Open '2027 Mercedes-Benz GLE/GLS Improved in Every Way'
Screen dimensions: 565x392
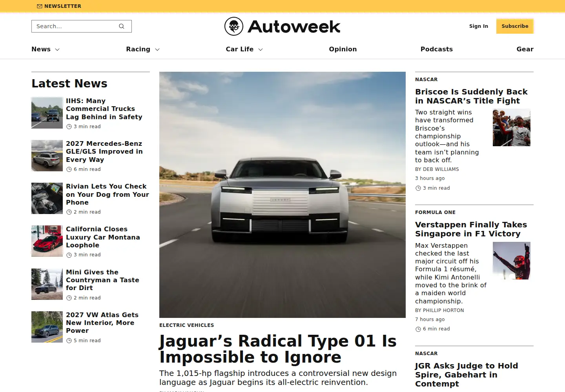tap(104, 152)
